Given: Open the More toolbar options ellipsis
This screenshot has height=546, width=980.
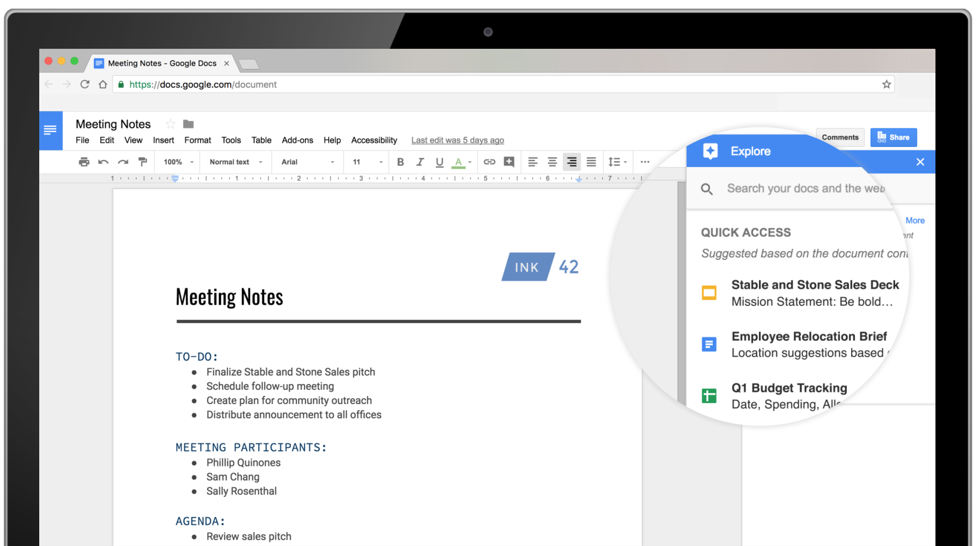Looking at the screenshot, I should pyautogui.click(x=645, y=162).
